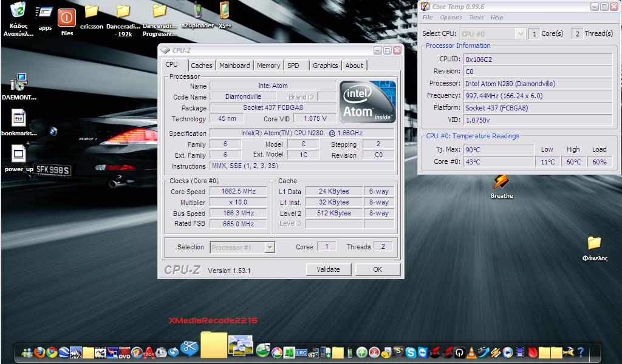The height and width of the screenshot is (364, 622).
Task: Open the power_up desktop file
Action: pos(19,158)
